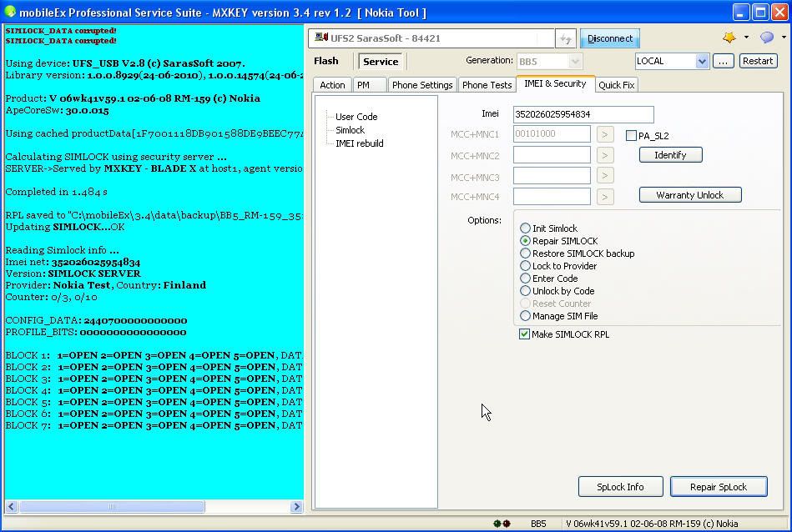This screenshot has width=792, height=532.
Task: Select the Manage SIM File option
Action: point(525,316)
